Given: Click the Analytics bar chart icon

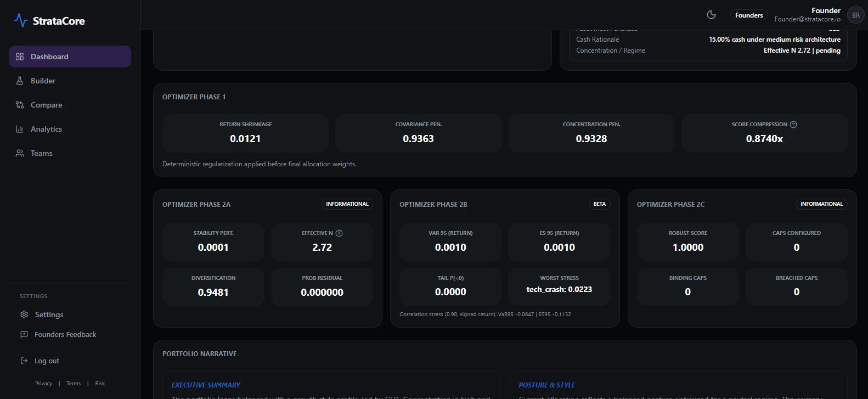Looking at the screenshot, I should click(x=20, y=129).
